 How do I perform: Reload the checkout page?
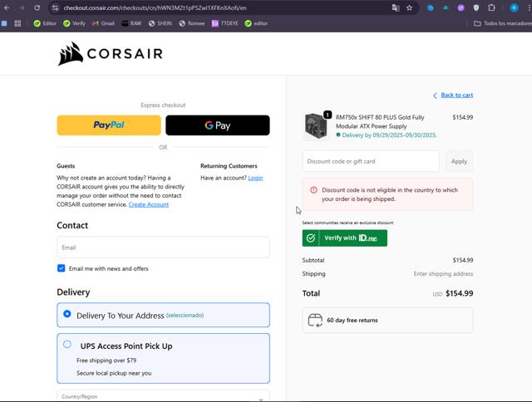[37, 7]
